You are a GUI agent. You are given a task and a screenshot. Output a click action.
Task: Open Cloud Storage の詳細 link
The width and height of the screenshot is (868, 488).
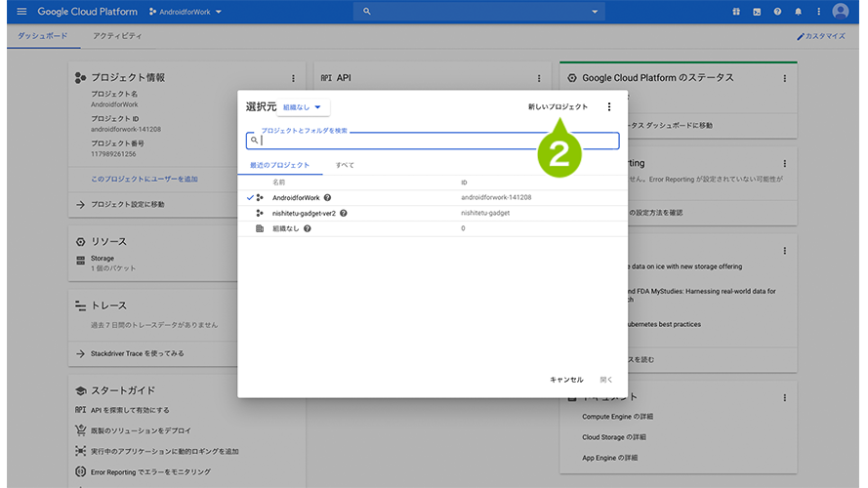point(614,437)
